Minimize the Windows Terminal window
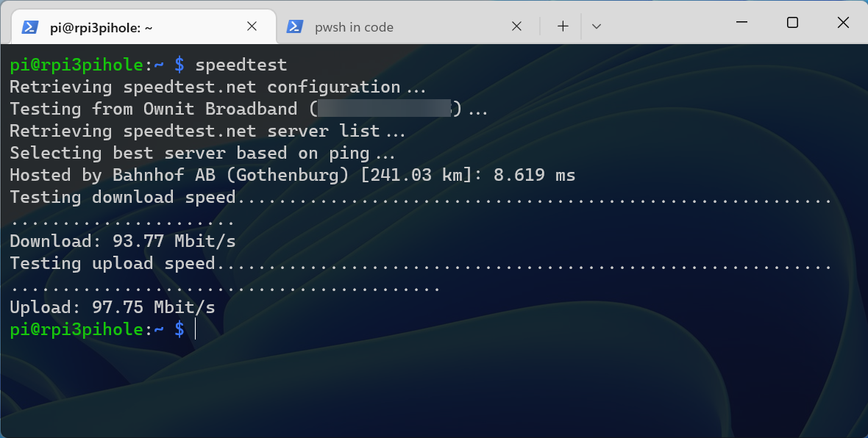Image resolution: width=868 pixels, height=438 pixels. point(741,23)
